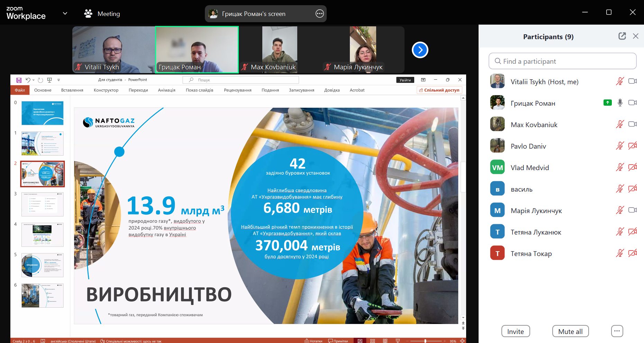
Task: Select slide 3 thumbnail
Action: [43, 204]
